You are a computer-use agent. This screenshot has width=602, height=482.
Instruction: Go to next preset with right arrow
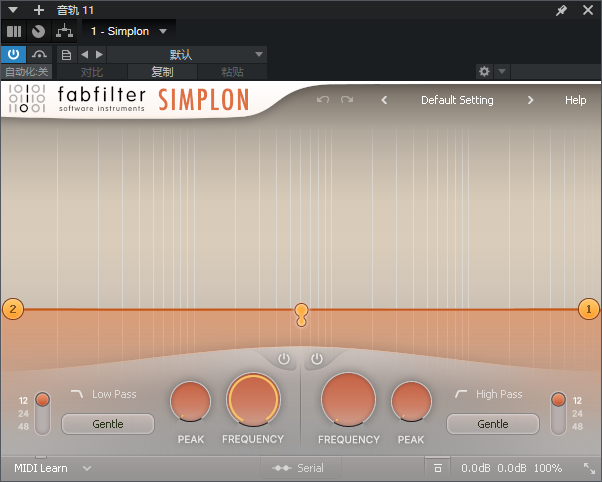pyautogui.click(x=99, y=55)
